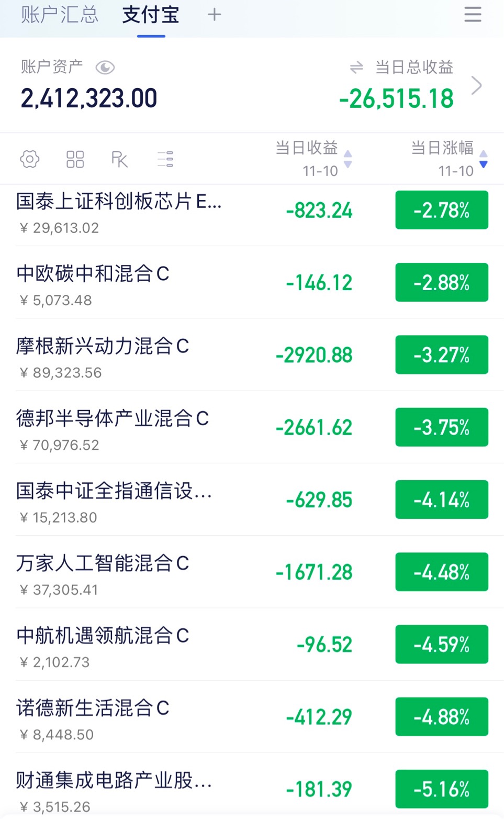The height and width of the screenshot is (819, 504).
Task: Open 诺德新生活混合C holding
Action: (252, 716)
